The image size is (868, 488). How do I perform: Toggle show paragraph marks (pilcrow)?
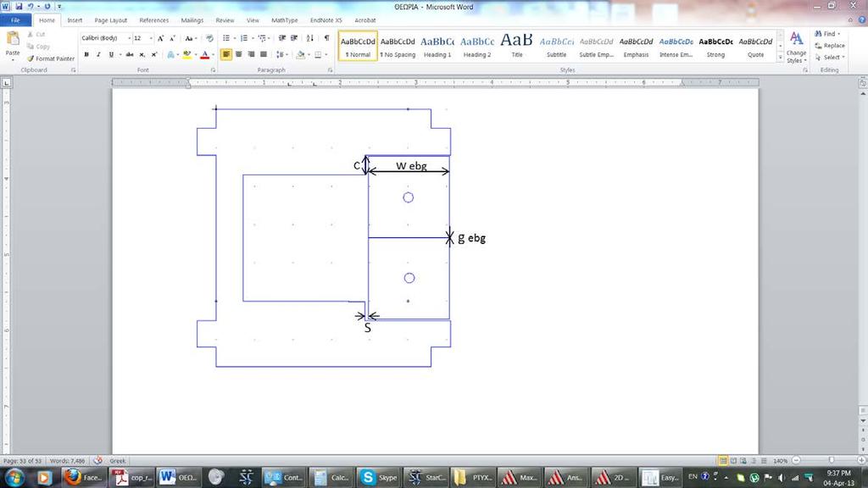pyautogui.click(x=326, y=37)
